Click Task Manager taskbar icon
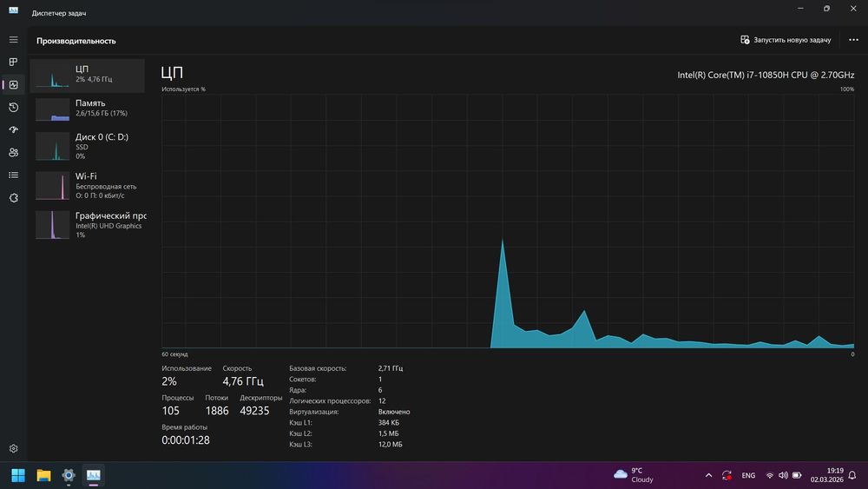Screen dimensions: 868x489 [94, 475]
